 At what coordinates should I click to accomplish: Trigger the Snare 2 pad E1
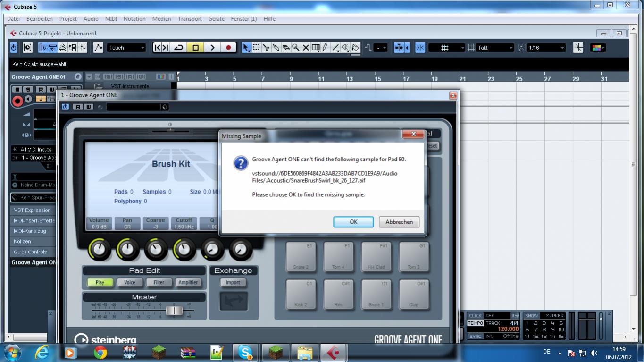tap(301, 256)
